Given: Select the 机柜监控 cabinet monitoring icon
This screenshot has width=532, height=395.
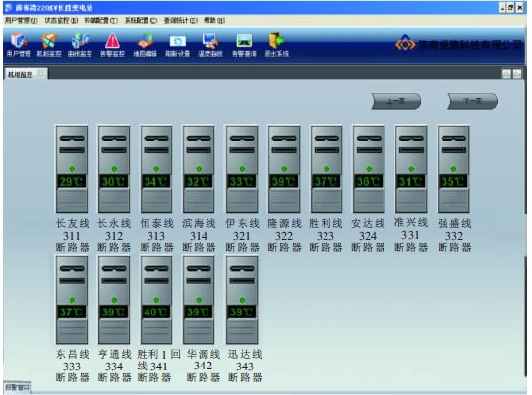Looking at the screenshot, I should coord(49,44).
